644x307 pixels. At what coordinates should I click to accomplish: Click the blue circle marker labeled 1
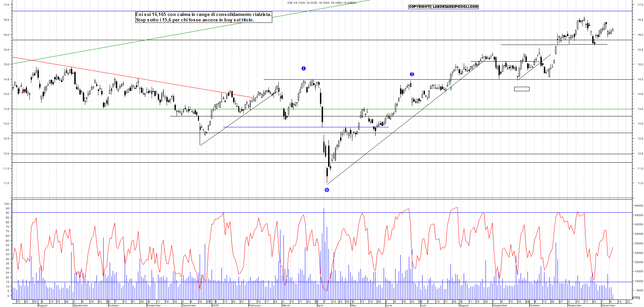coord(304,68)
